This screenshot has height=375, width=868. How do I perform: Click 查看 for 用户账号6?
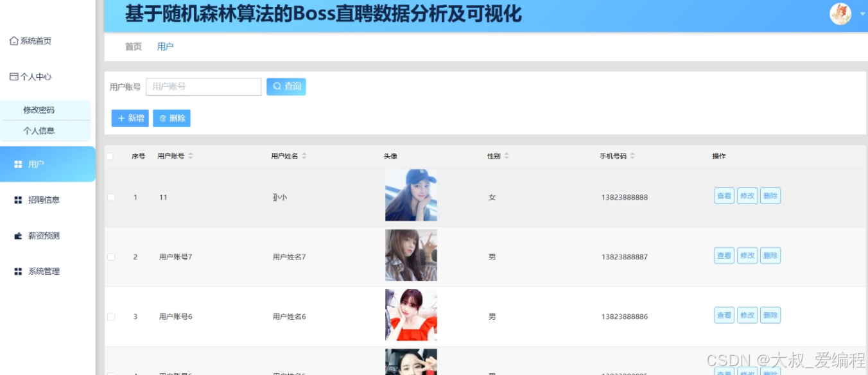point(724,315)
